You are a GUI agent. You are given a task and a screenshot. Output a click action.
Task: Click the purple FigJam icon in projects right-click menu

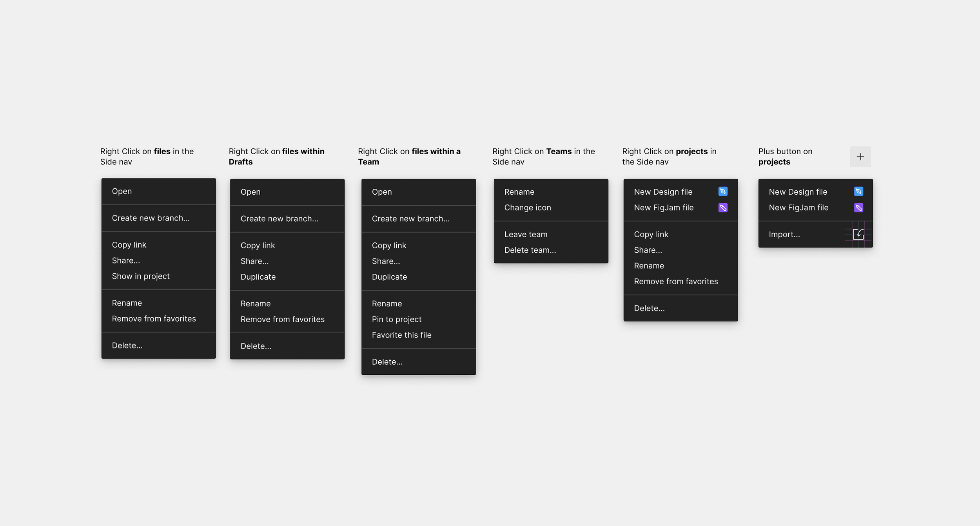pos(723,208)
